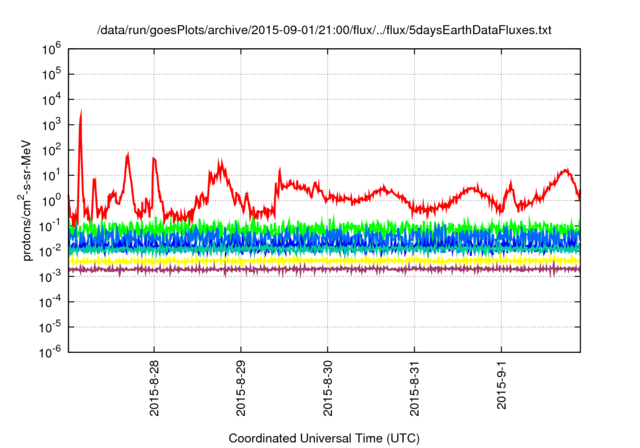Click the 10^-5 y-axis tick label
This screenshot has height=448, width=640.
coord(50,327)
